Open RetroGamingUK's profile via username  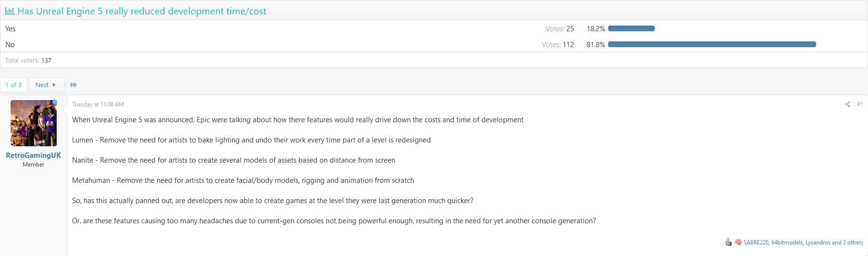[x=33, y=155]
